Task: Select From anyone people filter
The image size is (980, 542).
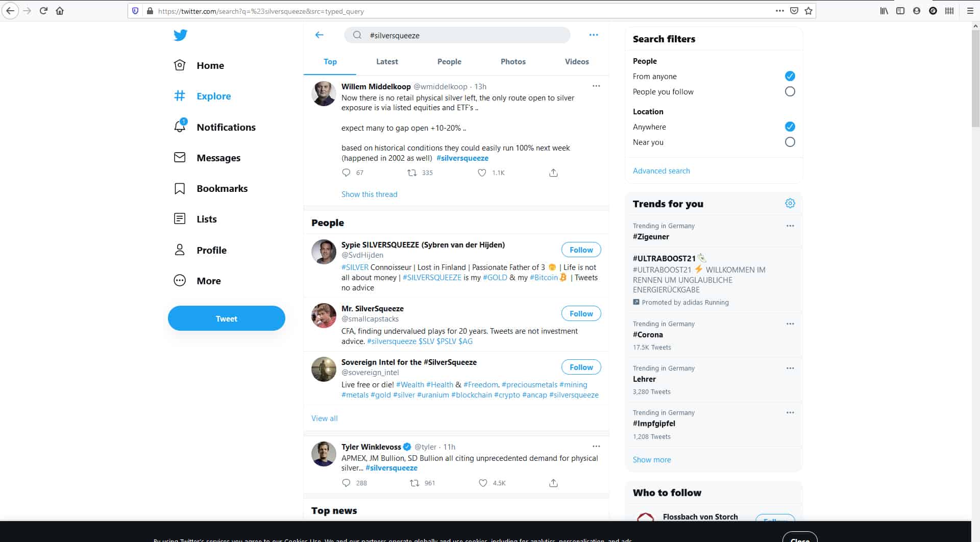Action: [x=790, y=76]
